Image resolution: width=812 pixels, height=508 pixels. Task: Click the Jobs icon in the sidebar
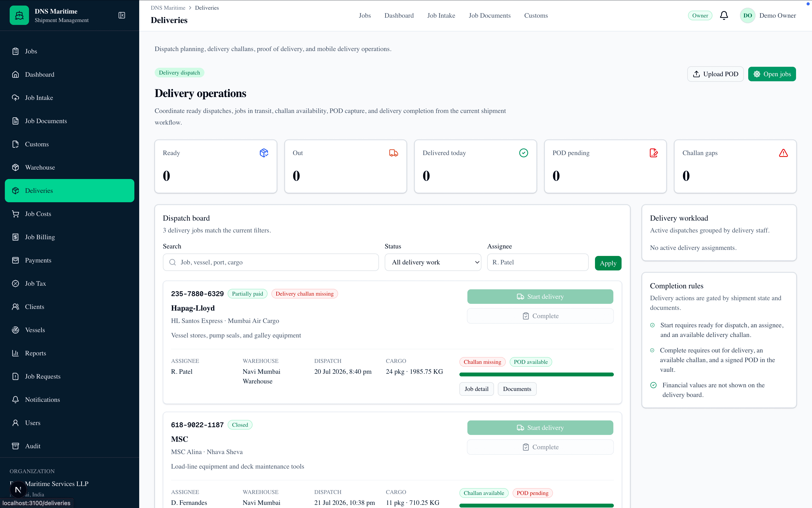[x=15, y=51]
